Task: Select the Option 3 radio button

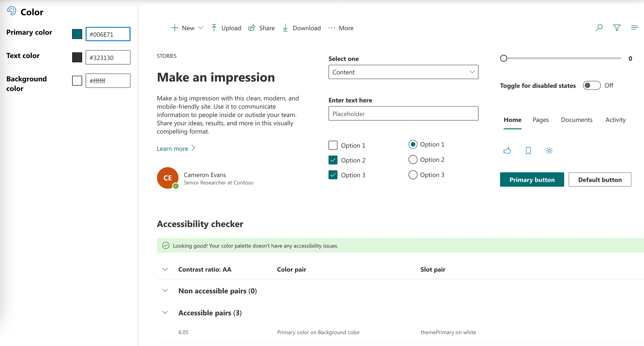Action: pyautogui.click(x=413, y=175)
